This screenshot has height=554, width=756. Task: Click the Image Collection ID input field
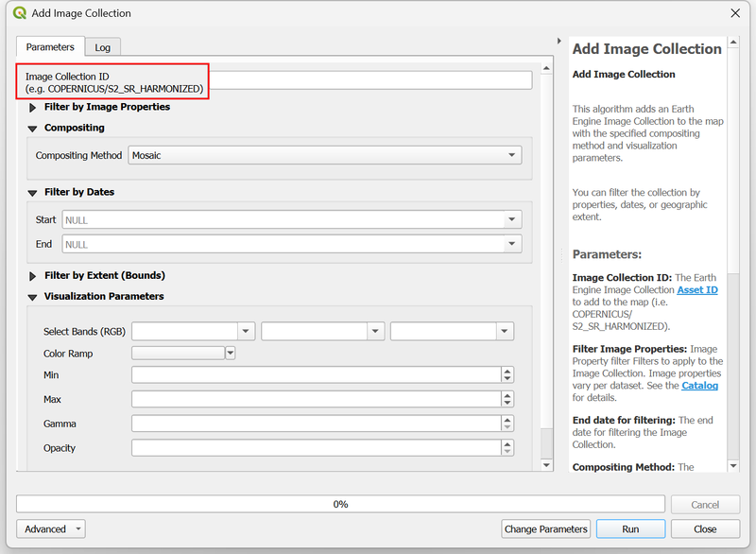point(369,80)
